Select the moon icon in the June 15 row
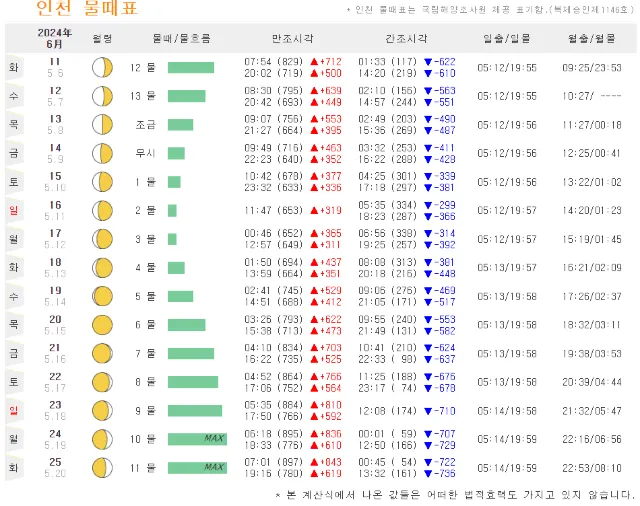The height and width of the screenshot is (506, 640). (102, 182)
